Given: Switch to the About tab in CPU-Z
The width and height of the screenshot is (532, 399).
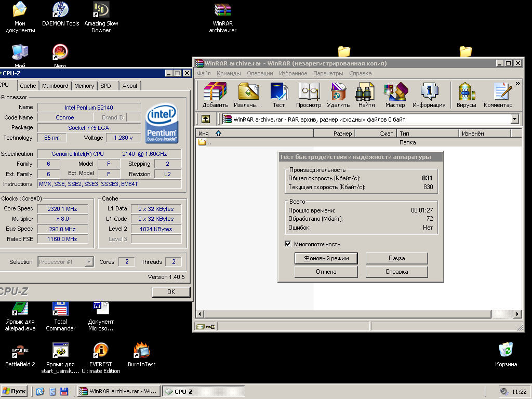Looking at the screenshot, I should pos(130,86).
